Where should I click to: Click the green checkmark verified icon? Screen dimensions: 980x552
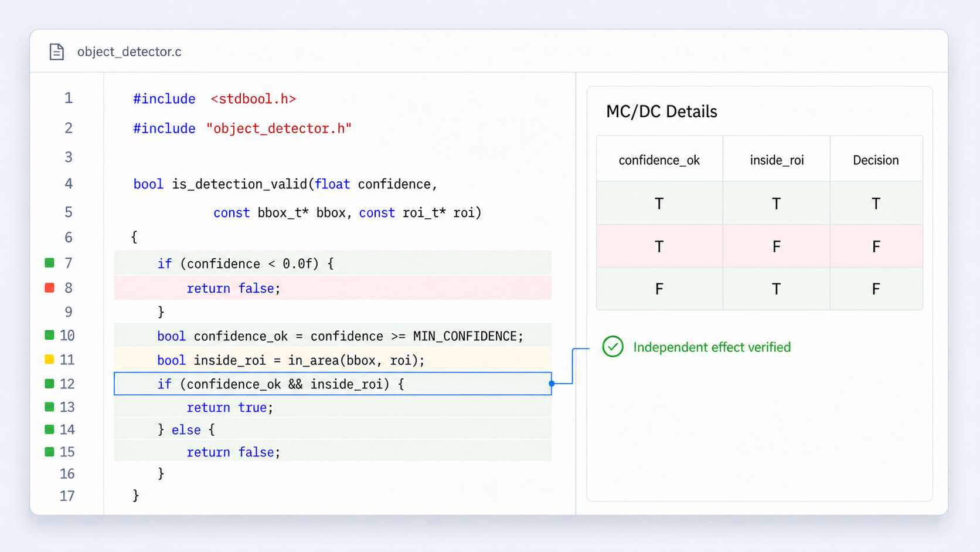pyautogui.click(x=612, y=347)
